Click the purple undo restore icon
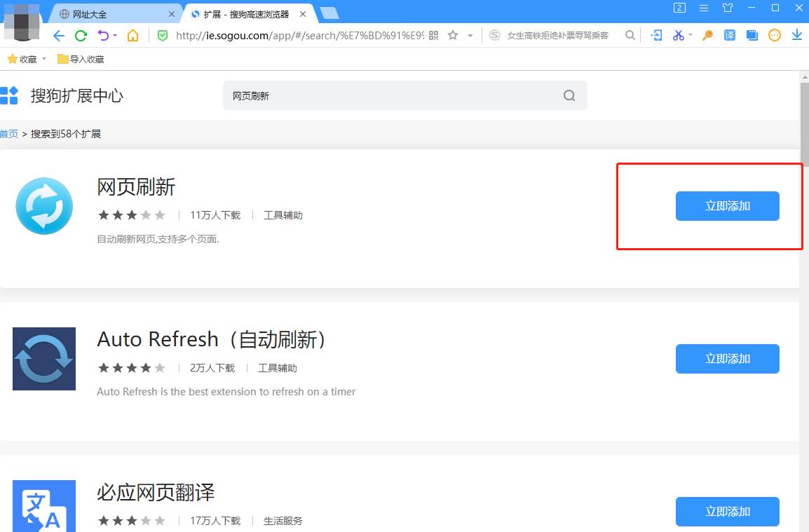The image size is (809, 532). click(x=103, y=36)
